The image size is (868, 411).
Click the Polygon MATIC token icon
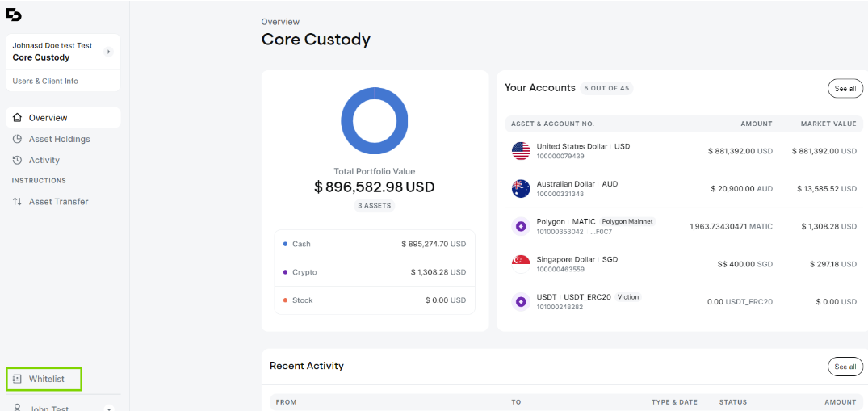[521, 226]
